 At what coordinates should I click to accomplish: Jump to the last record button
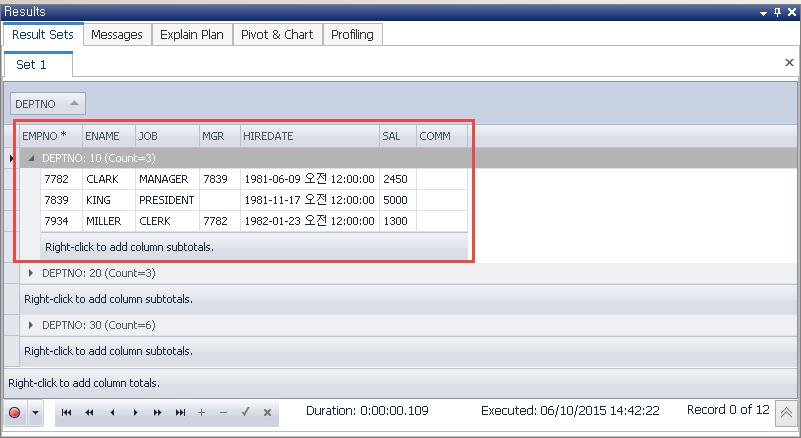coord(180,412)
